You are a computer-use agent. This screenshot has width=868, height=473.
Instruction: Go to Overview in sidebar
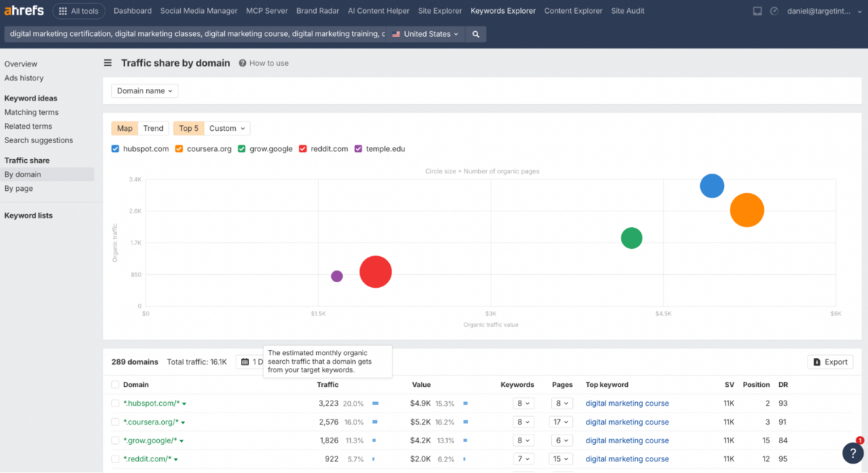coord(21,64)
